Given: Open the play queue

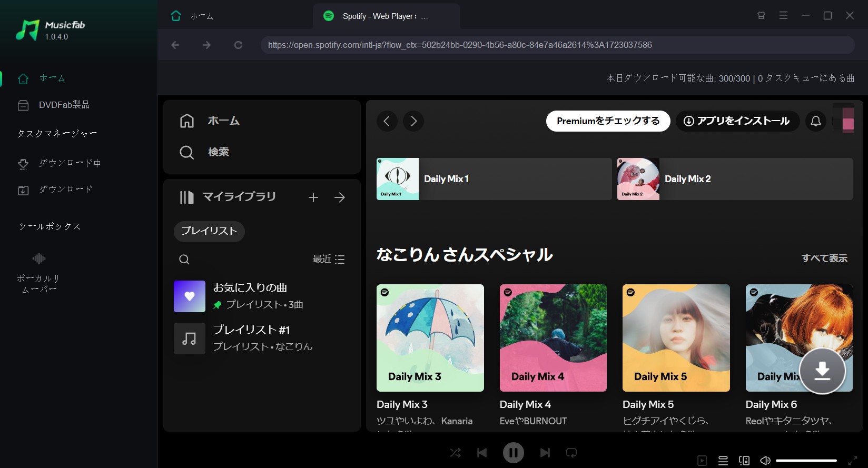Looking at the screenshot, I should point(723,461).
